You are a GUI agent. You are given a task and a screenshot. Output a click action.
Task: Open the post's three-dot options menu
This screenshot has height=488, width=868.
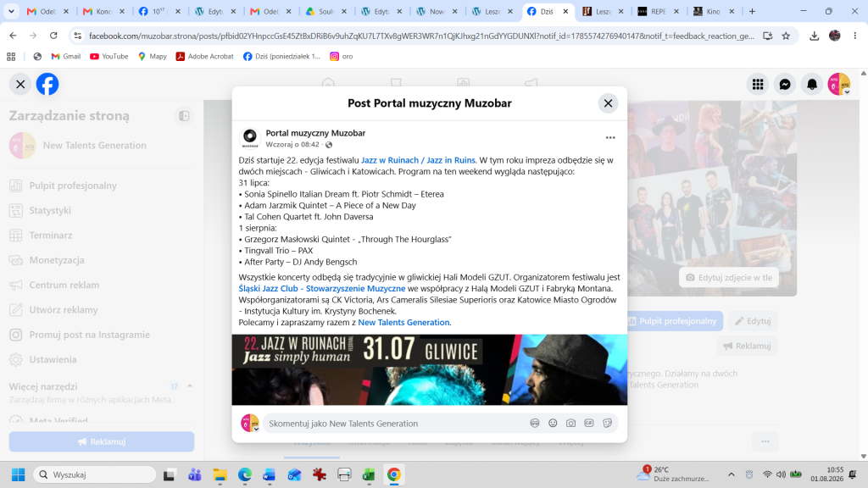(x=610, y=138)
